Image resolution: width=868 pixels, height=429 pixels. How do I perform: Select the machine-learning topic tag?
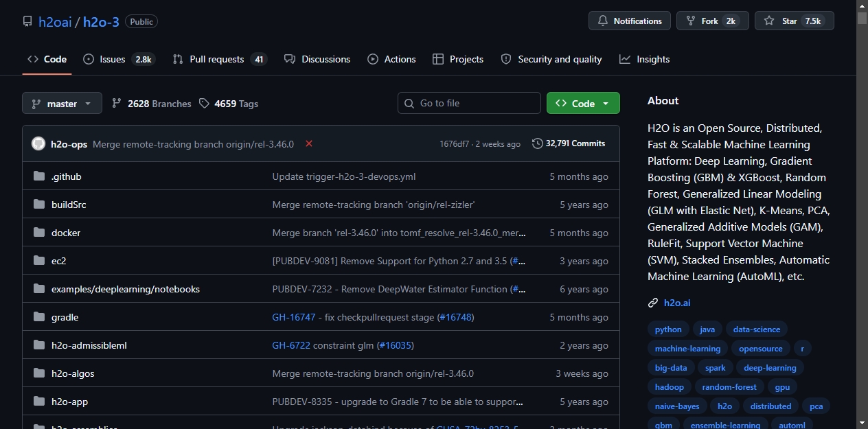(687, 349)
